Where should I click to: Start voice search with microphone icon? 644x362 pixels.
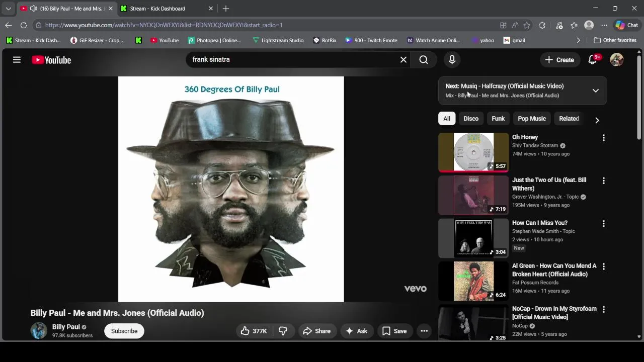pos(452,60)
